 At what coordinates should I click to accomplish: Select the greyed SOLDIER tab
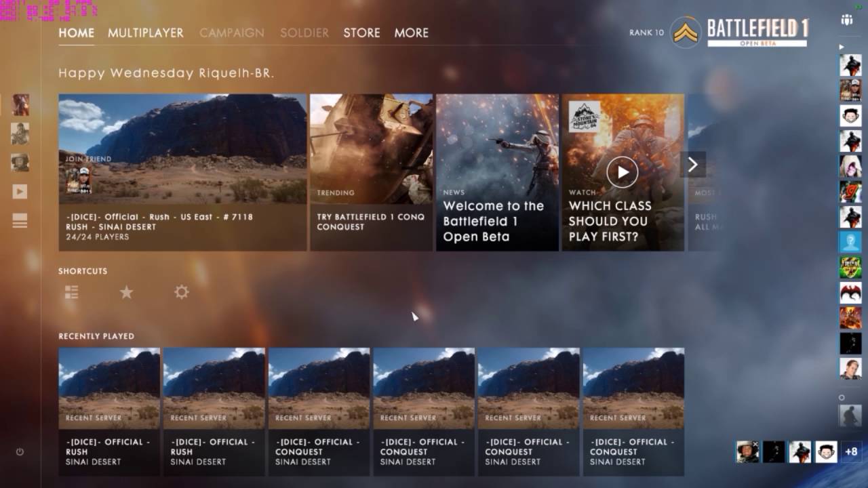tap(304, 33)
